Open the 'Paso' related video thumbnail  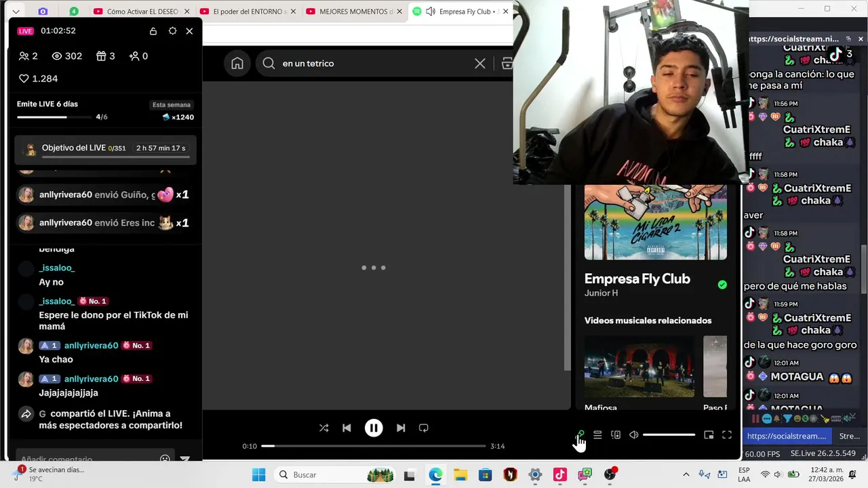click(715, 366)
